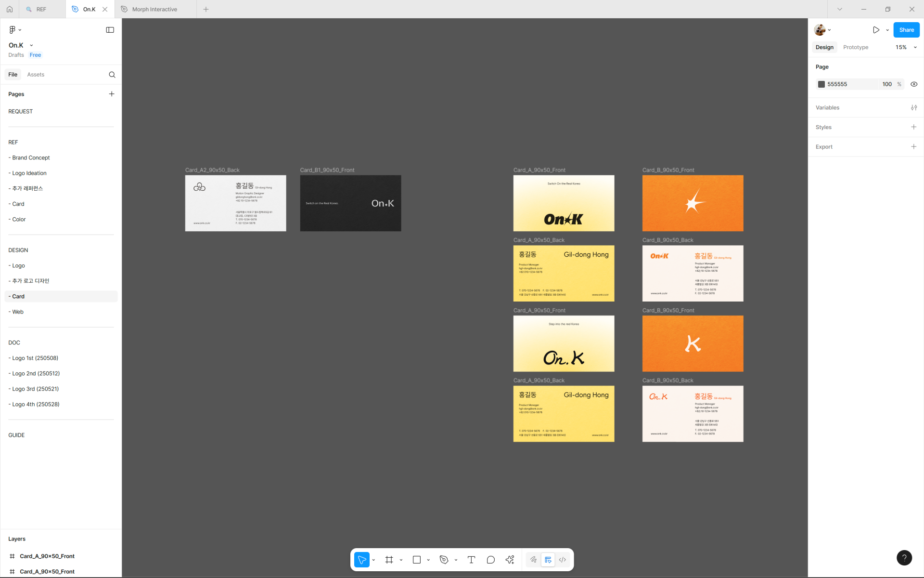Screen dimensions: 924x578
Task: Select the Pen tool
Action: click(x=444, y=560)
